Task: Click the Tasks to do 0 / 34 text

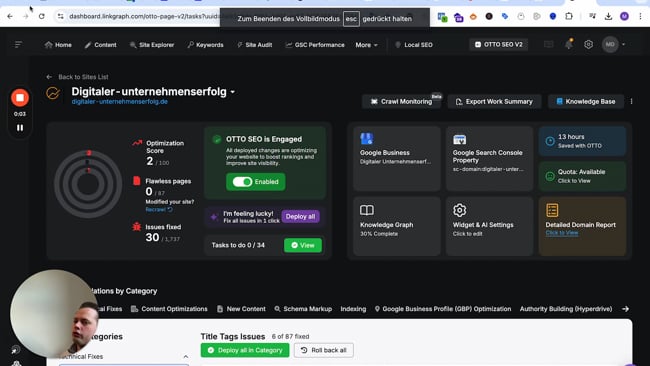Action: click(x=238, y=245)
